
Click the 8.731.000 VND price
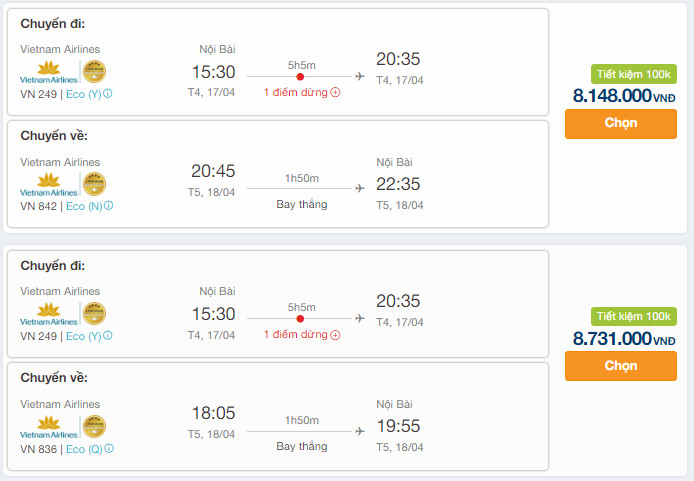click(x=624, y=339)
